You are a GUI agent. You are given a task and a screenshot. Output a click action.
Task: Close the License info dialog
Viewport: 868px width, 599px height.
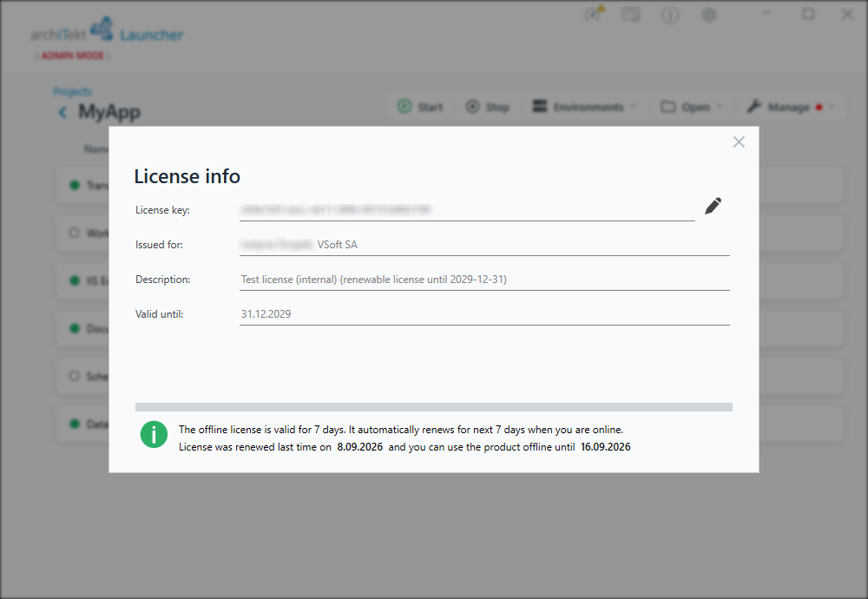pyautogui.click(x=739, y=142)
